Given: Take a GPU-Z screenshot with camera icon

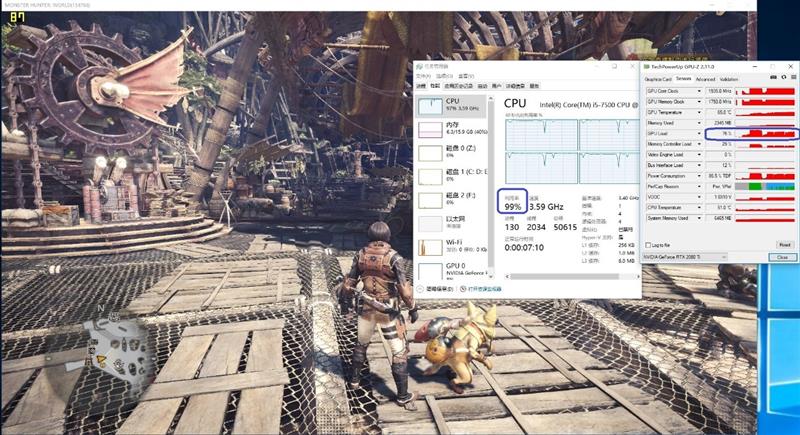Looking at the screenshot, I should 773,77.
